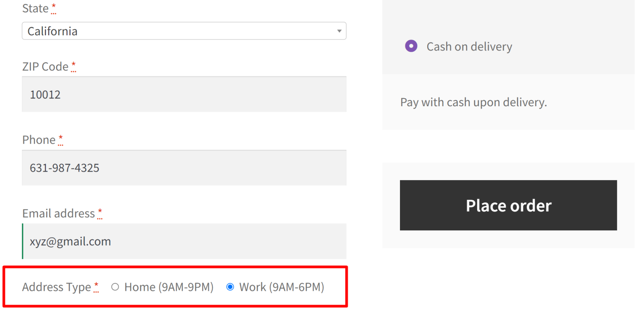Click into the Email address field
The image size is (644, 319).
pos(184,241)
